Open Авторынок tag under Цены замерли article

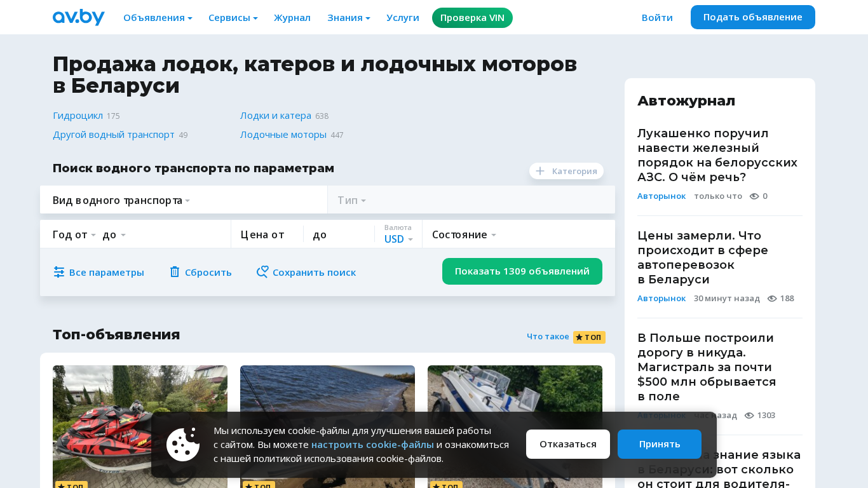[x=661, y=299]
